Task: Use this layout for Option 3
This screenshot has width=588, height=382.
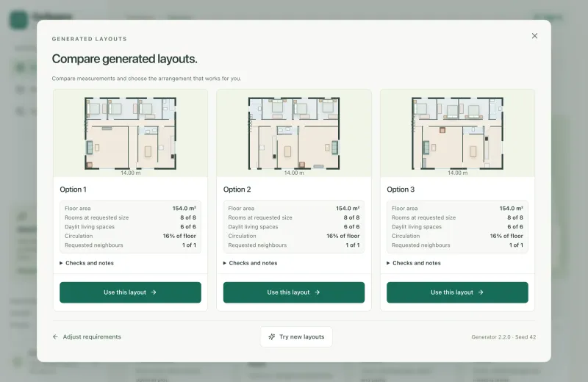Action: [457, 292]
